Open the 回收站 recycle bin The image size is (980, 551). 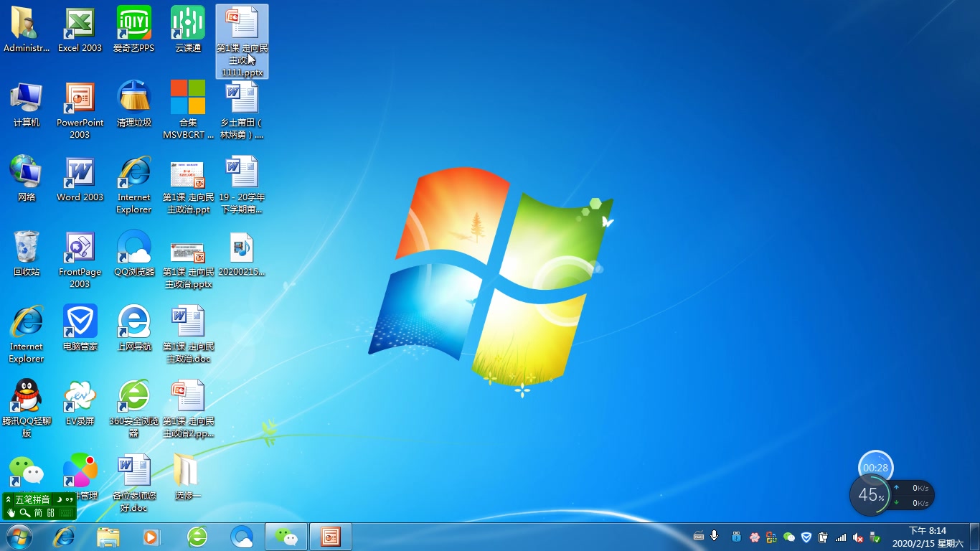(27, 253)
